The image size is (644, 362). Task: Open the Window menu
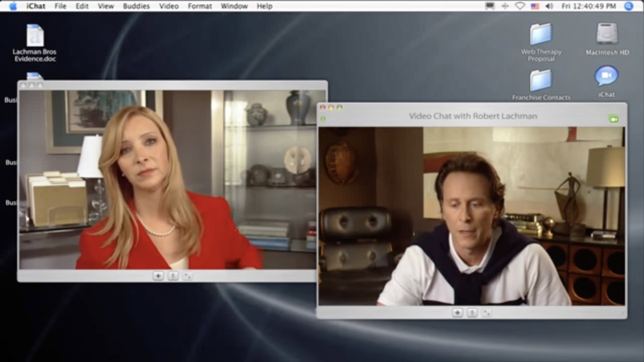tap(234, 6)
